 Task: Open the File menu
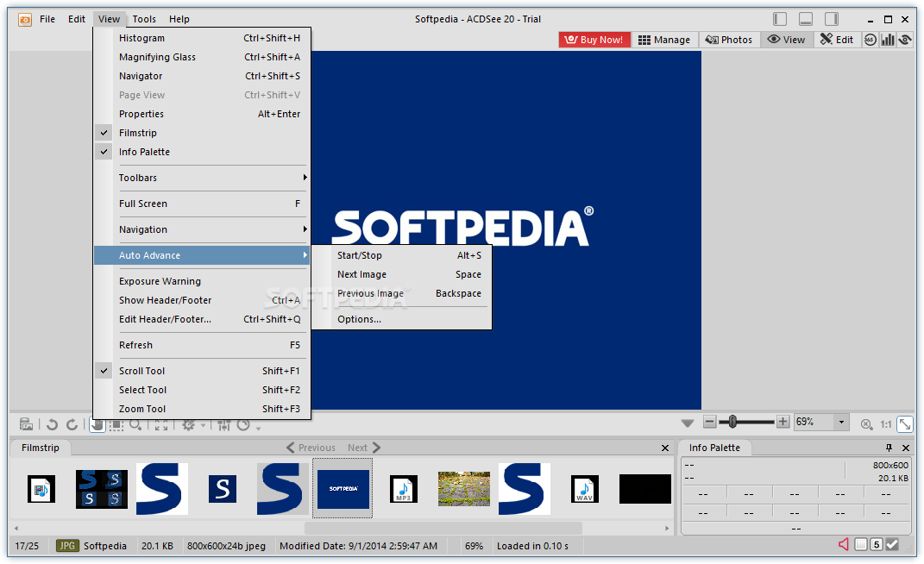pyautogui.click(x=47, y=19)
